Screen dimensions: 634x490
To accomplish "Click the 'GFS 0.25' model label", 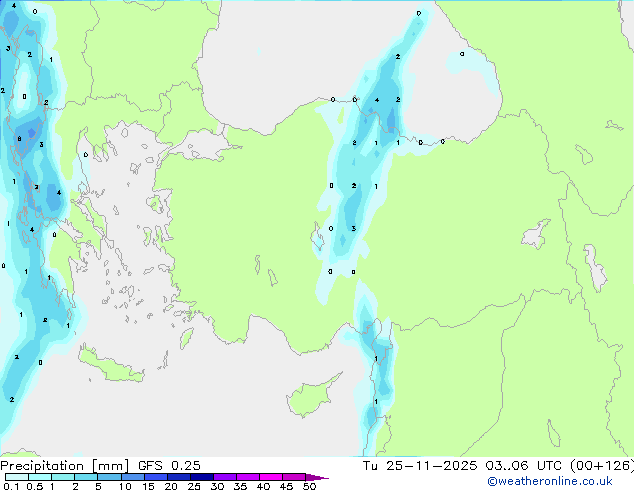I will 169,466.
